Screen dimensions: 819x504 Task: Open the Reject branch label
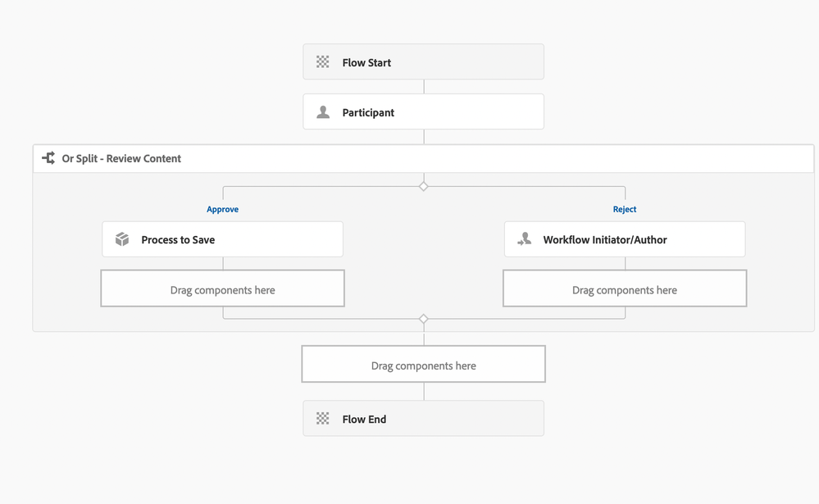point(625,210)
